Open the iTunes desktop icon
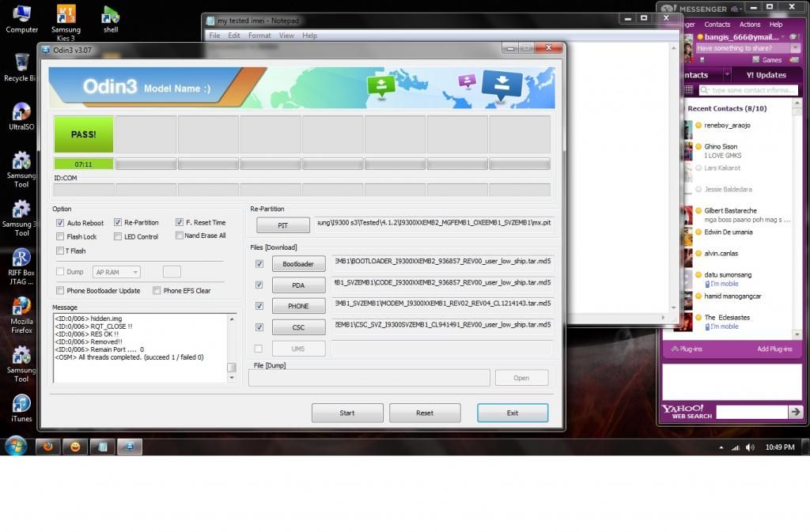The image size is (810, 532). click(21, 404)
